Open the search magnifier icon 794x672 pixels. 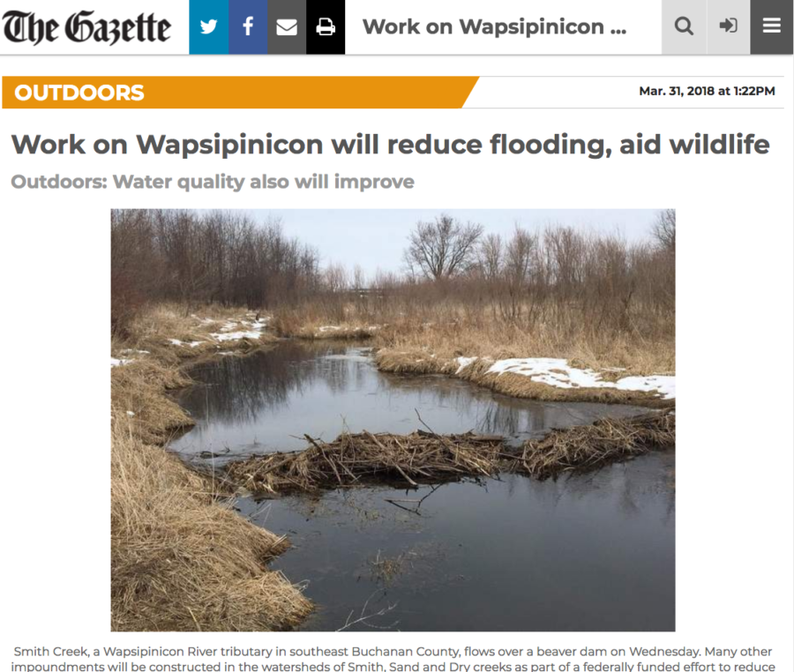point(684,26)
